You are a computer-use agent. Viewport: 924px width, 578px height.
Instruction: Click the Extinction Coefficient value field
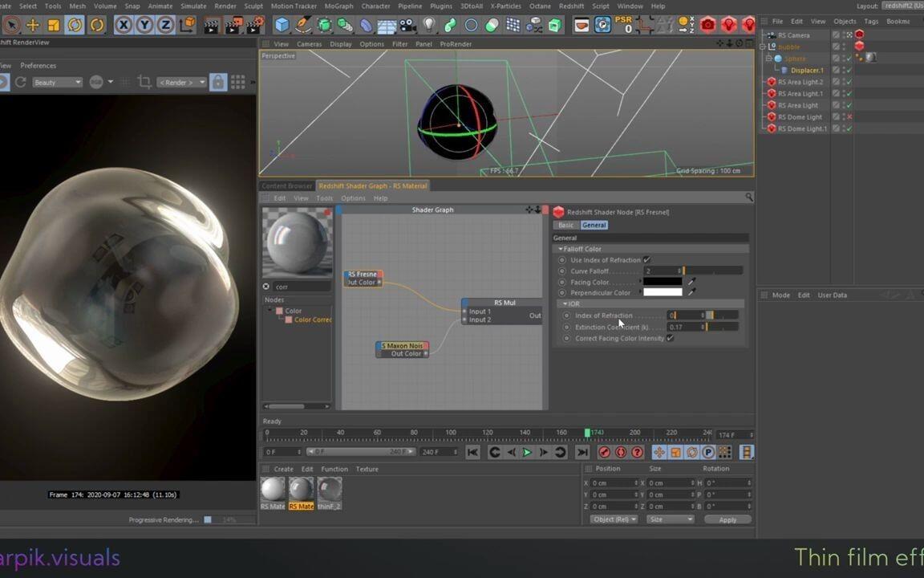tap(686, 327)
